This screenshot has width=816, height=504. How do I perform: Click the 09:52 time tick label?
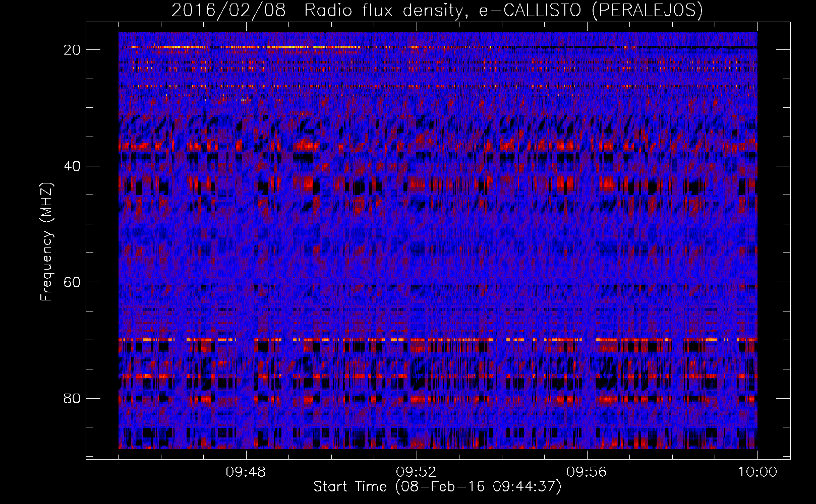coord(416,472)
